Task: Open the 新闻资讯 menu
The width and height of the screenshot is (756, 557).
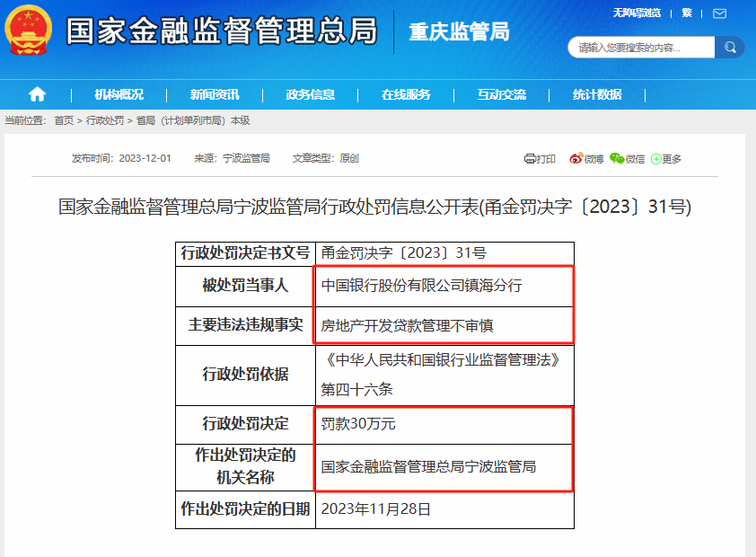Action: [x=214, y=94]
